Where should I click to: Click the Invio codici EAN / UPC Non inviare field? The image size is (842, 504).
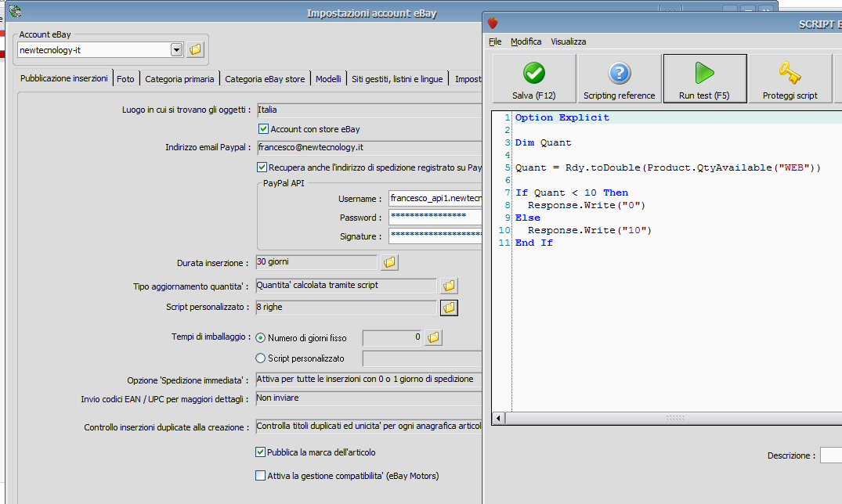[x=369, y=398]
